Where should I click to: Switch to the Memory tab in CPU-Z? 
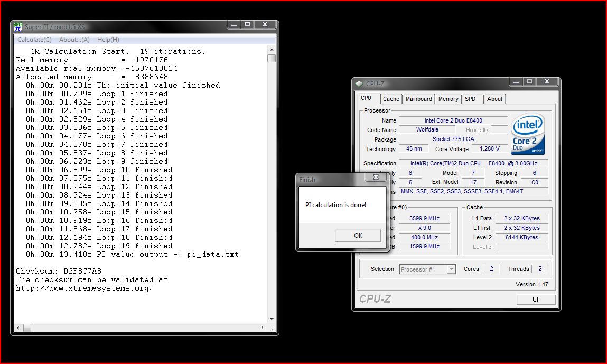click(x=449, y=99)
